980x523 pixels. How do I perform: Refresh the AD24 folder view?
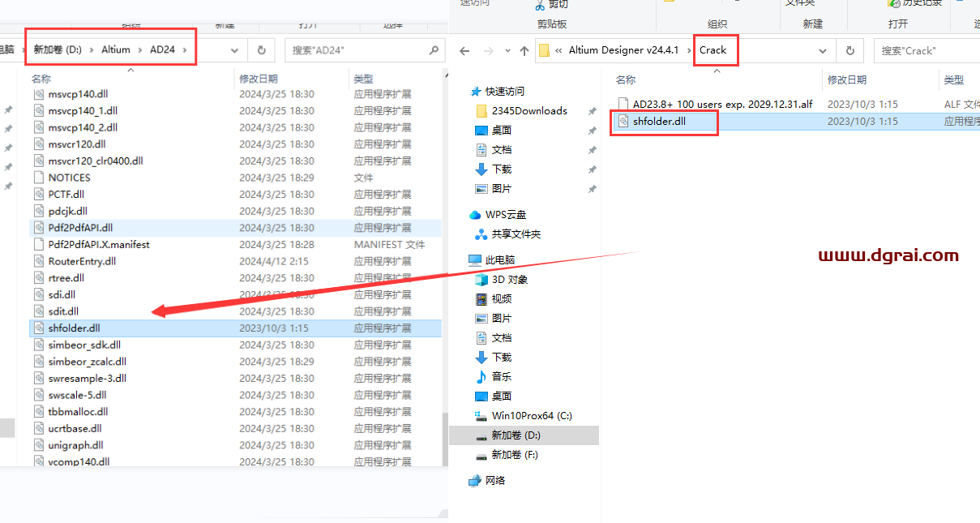click(x=261, y=49)
